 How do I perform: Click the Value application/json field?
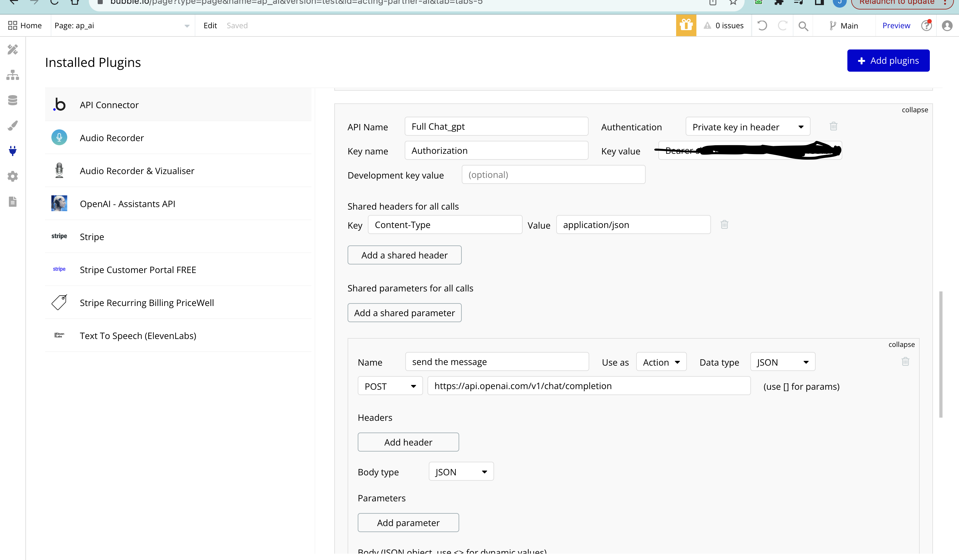[633, 225]
